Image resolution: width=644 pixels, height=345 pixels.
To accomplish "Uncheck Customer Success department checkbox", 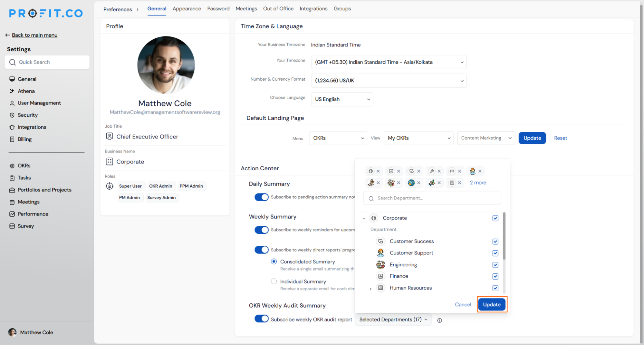I will 495,241.
